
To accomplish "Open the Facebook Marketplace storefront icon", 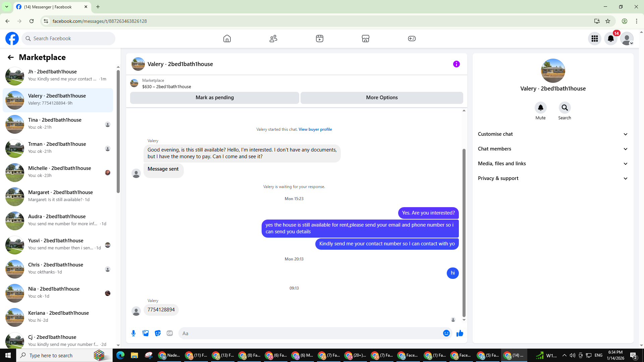I will coord(366,39).
